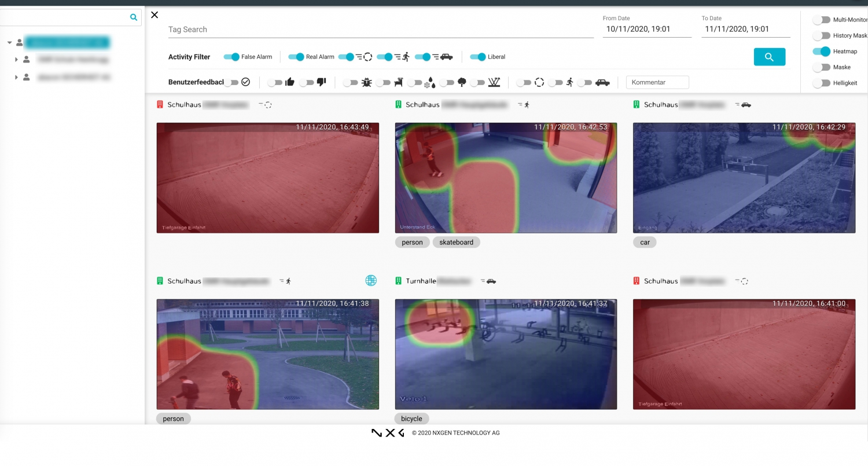The height and width of the screenshot is (466, 868).
Task: Expand the first child account in tree
Action: pos(16,60)
